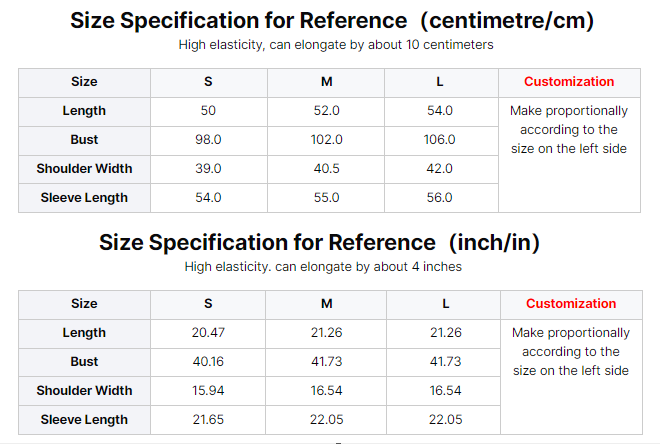Screen dimensions: 660x444
Task: Click red Customization header in centimetre table
Action: [x=569, y=82]
